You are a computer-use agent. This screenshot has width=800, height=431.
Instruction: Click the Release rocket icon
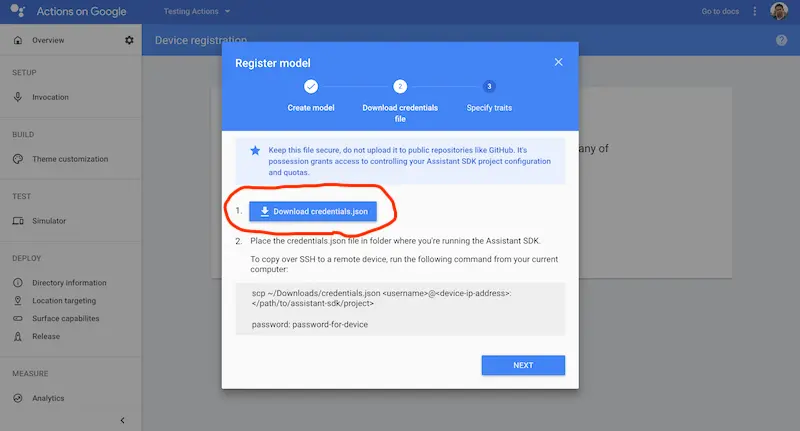coord(18,336)
